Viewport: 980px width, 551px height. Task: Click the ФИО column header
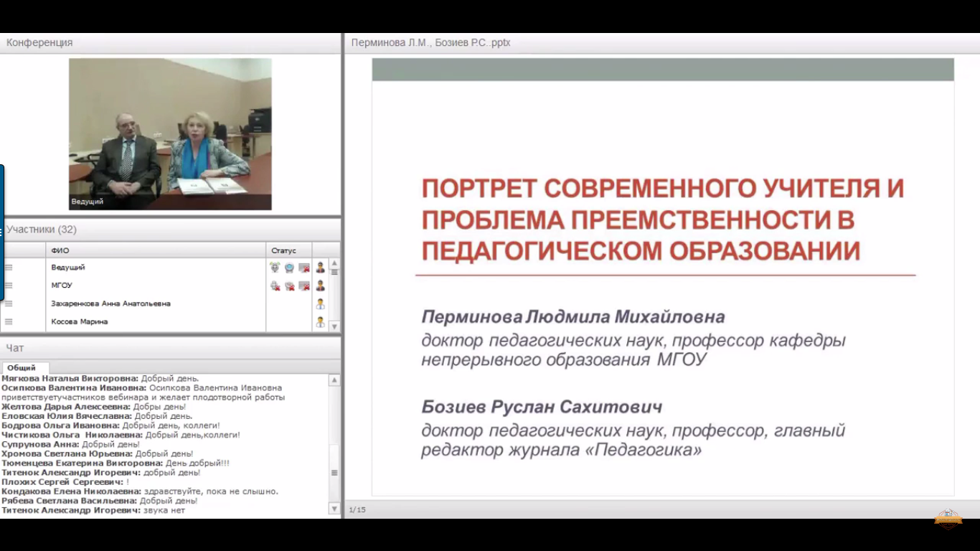60,250
